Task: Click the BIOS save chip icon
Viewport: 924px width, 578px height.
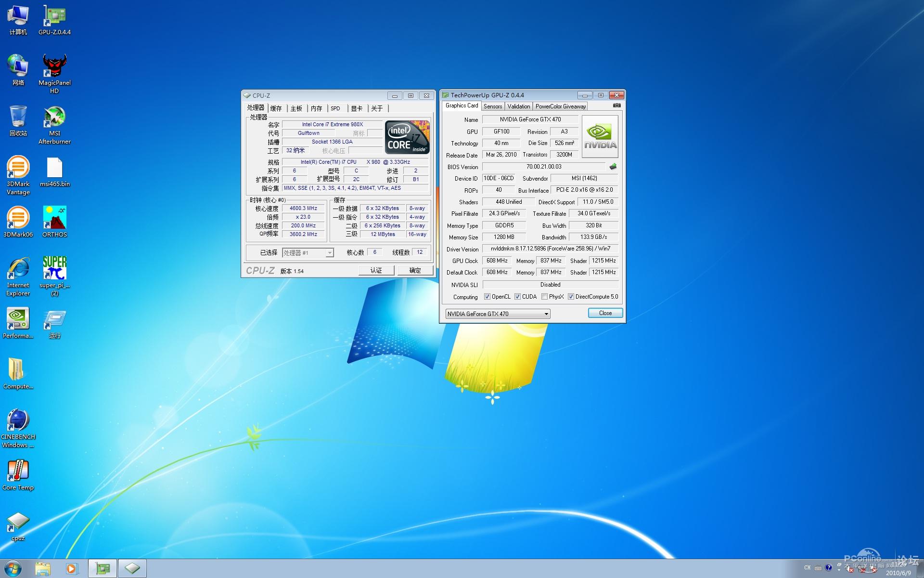Action: [613, 167]
